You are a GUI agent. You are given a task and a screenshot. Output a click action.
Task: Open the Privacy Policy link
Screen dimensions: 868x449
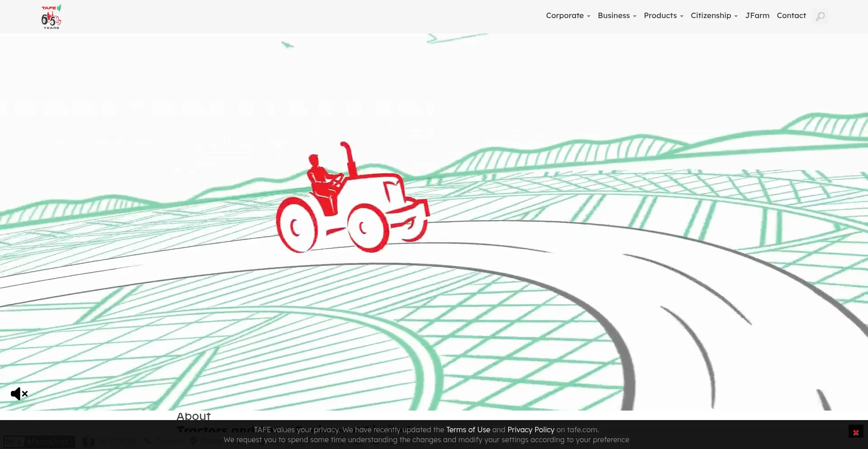(530, 430)
